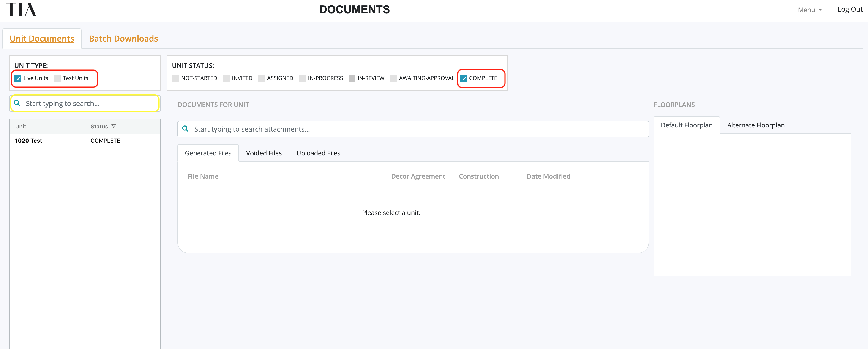Image resolution: width=868 pixels, height=349 pixels.
Task: Check the NOT-STARTED status filter
Action: click(176, 78)
